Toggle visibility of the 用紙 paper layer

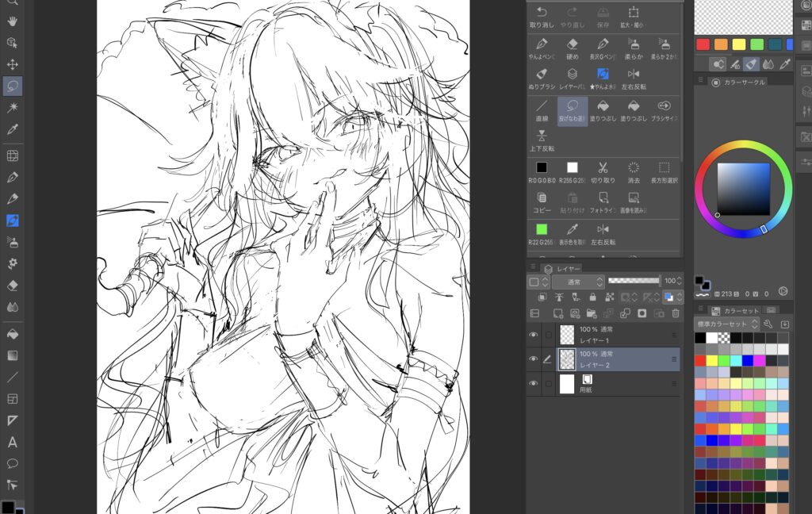(533, 384)
